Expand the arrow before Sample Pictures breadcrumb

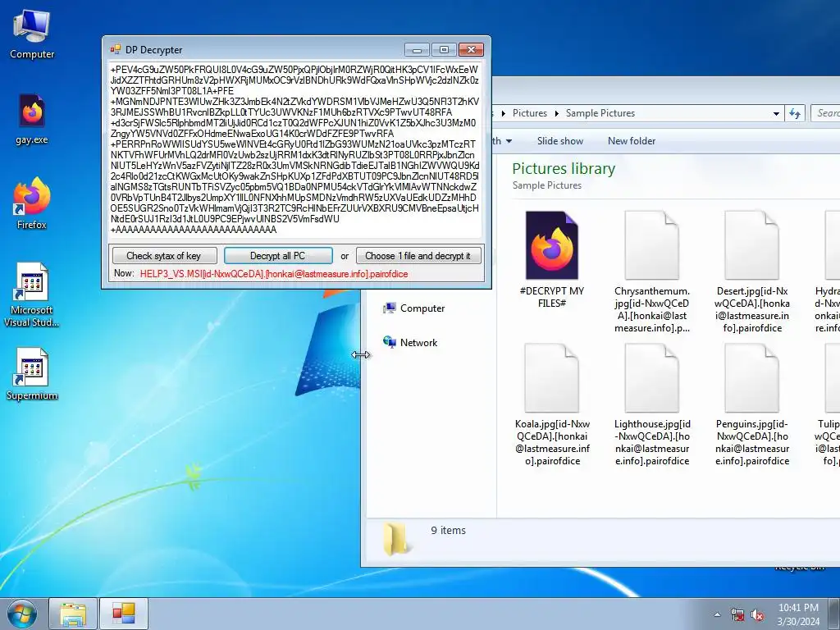[557, 113]
